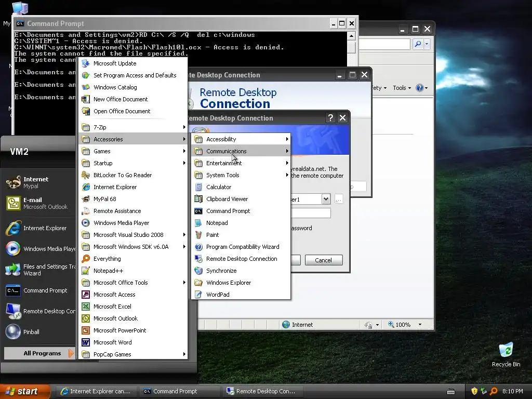Click the magnifier search tray icon
The height and width of the screenshot is (399, 532).
pos(494,391)
